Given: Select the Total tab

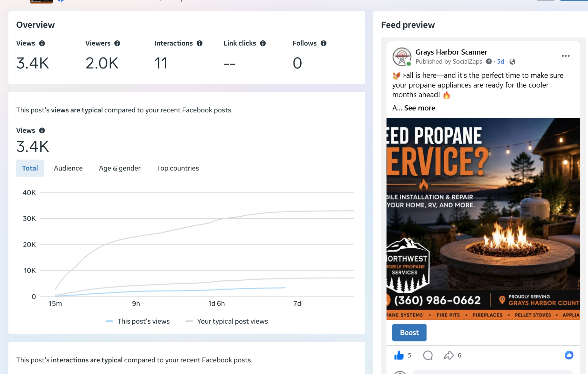Looking at the screenshot, I should 30,168.
